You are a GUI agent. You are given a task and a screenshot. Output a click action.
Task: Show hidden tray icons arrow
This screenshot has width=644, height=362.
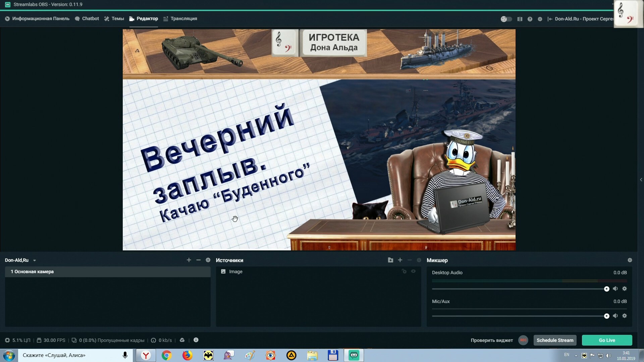tap(576, 356)
